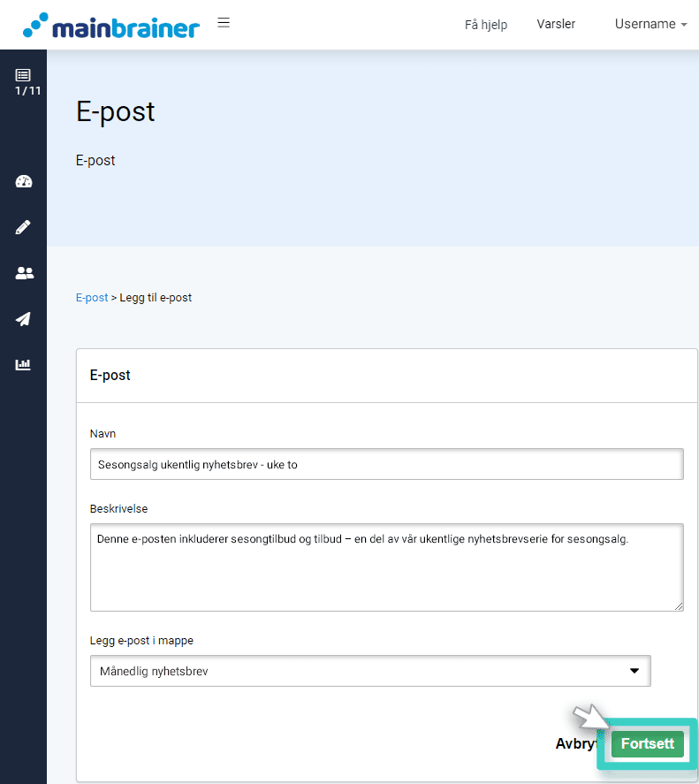Toggle the hamburger menu icon
The width and height of the screenshot is (699, 784).
pyautogui.click(x=224, y=22)
